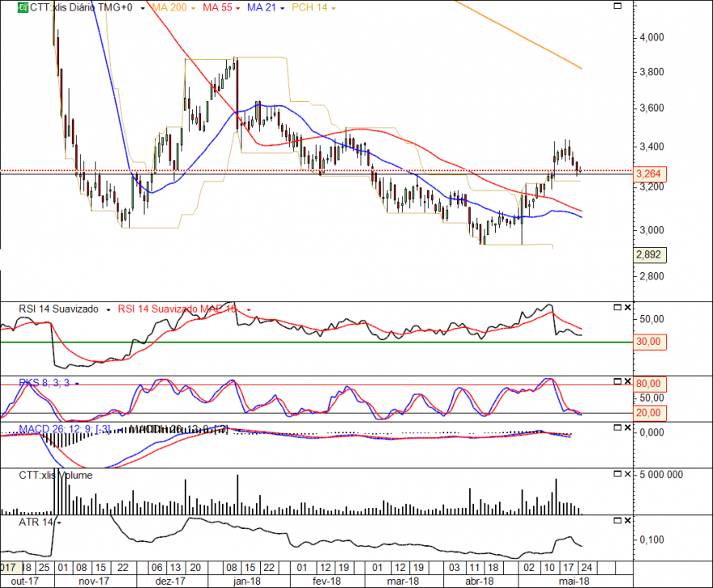Click the 4,000 price axis label
Screen dimensions: 713x588
click(651, 37)
